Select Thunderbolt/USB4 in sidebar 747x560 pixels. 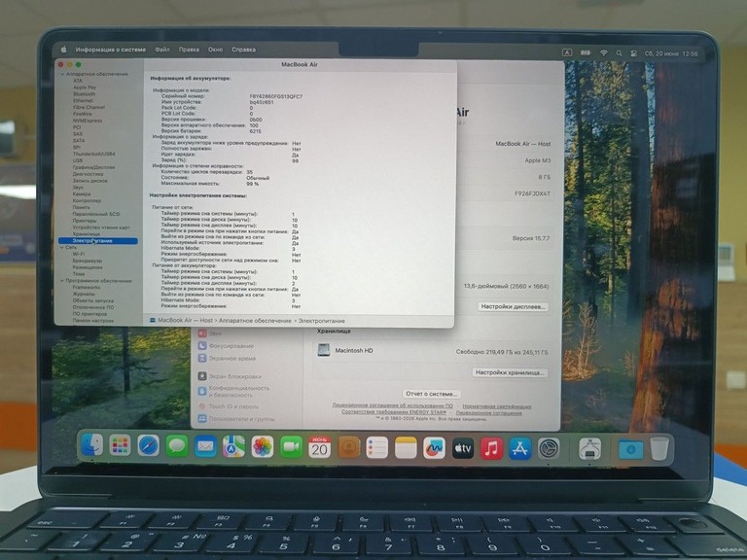click(x=93, y=155)
